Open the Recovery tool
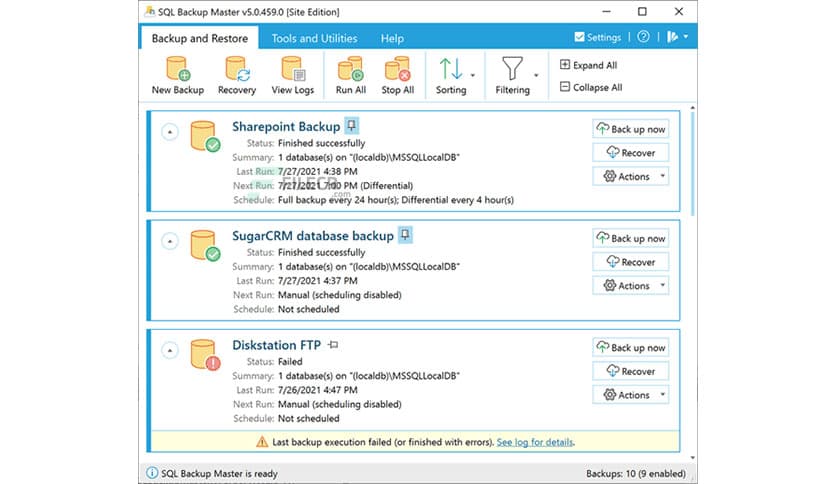The image size is (836, 484). pos(237,76)
